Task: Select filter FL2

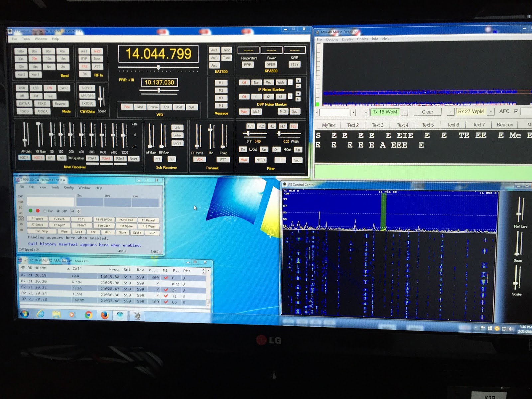Action: point(261,126)
